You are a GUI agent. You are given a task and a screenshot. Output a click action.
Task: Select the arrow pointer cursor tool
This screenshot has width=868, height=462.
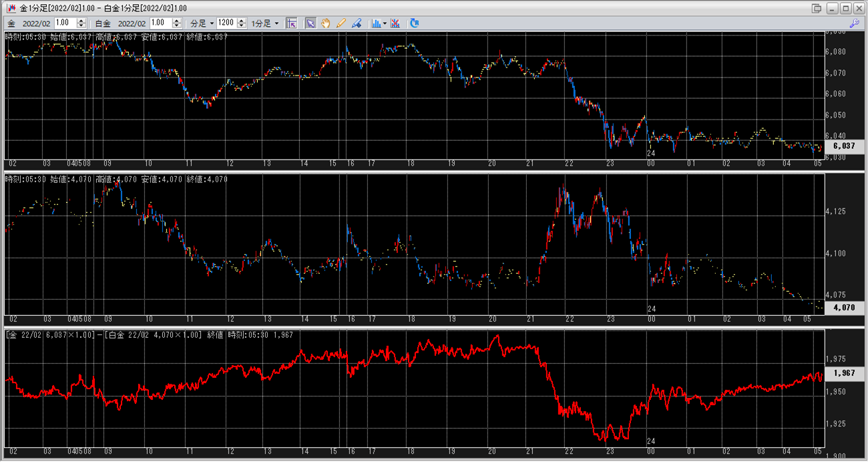[x=310, y=23]
